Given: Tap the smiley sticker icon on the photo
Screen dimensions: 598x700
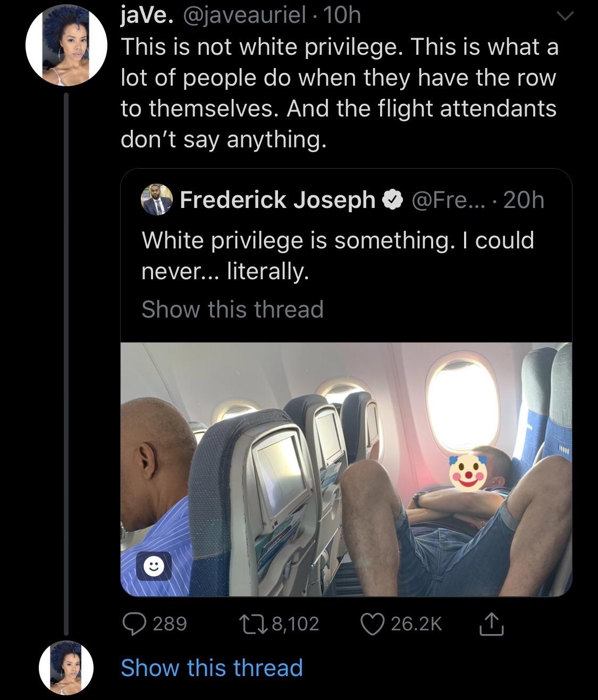Looking at the screenshot, I should click(x=153, y=567).
